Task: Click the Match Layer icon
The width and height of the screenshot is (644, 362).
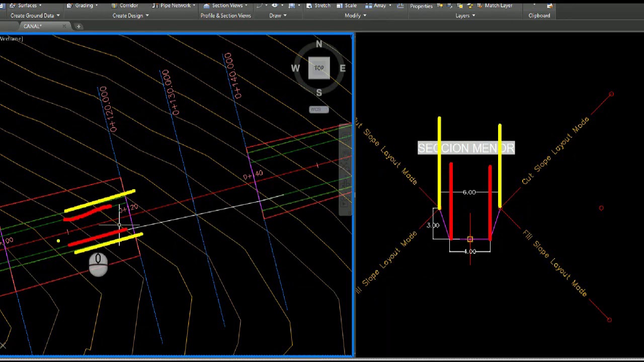Action: tap(478, 6)
